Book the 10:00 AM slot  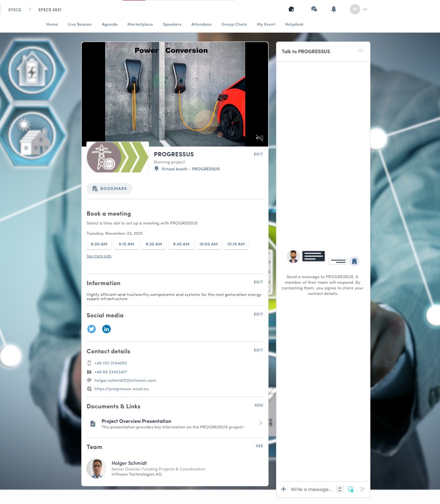point(208,244)
